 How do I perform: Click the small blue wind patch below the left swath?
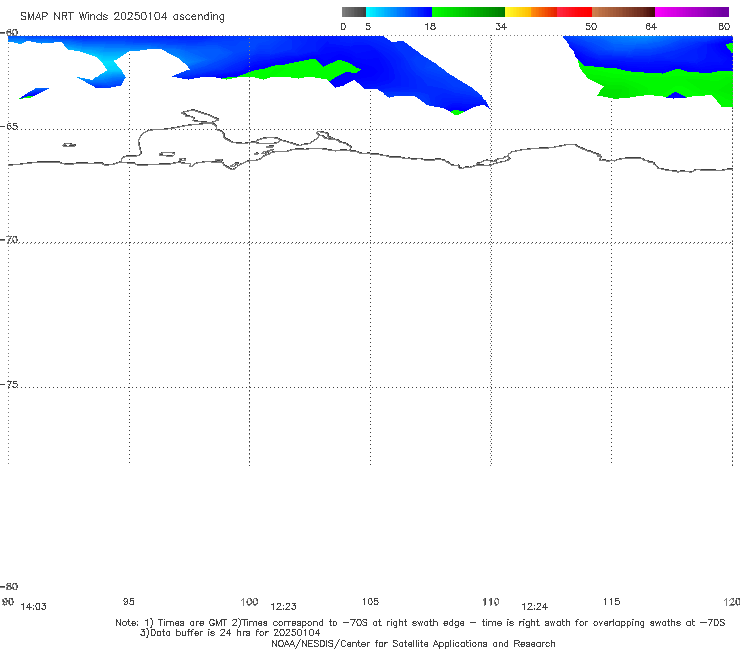(x=34, y=93)
